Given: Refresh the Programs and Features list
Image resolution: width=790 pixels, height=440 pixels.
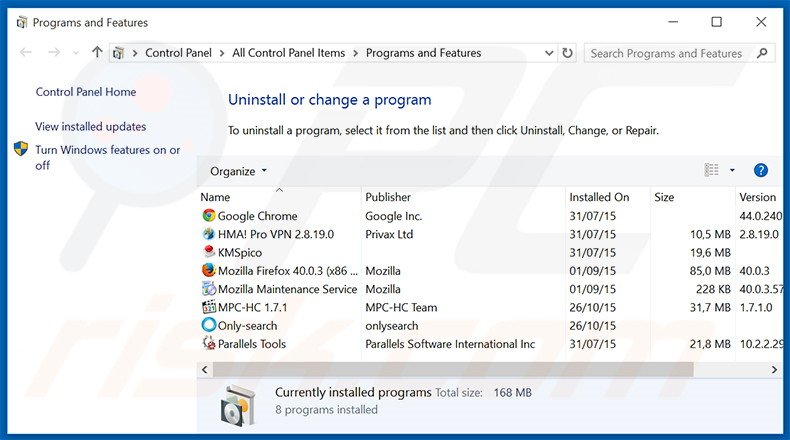Looking at the screenshot, I should coord(567,53).
